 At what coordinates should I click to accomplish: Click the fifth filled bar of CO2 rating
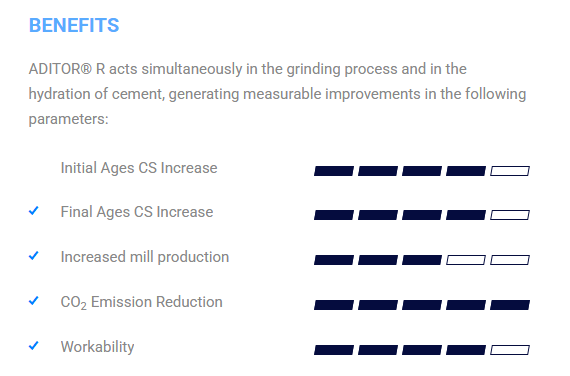click(510, 305)
